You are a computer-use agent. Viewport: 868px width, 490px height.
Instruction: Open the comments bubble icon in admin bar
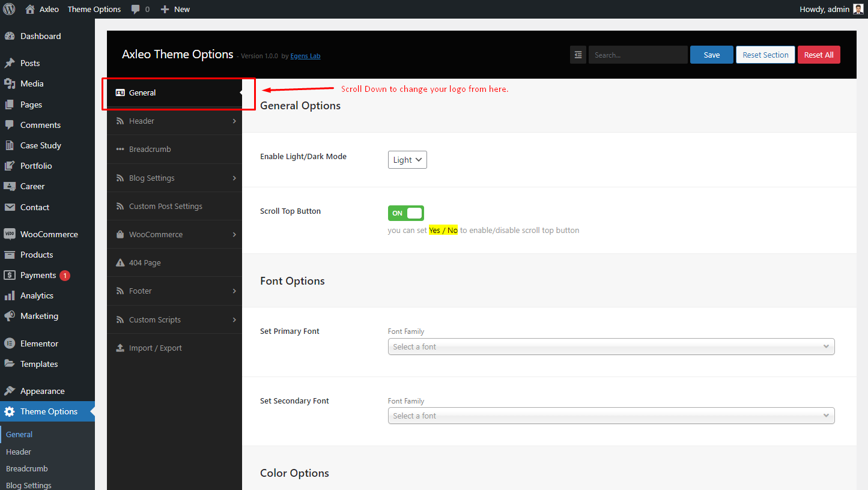pyautogui.click(x=136, y=10)
